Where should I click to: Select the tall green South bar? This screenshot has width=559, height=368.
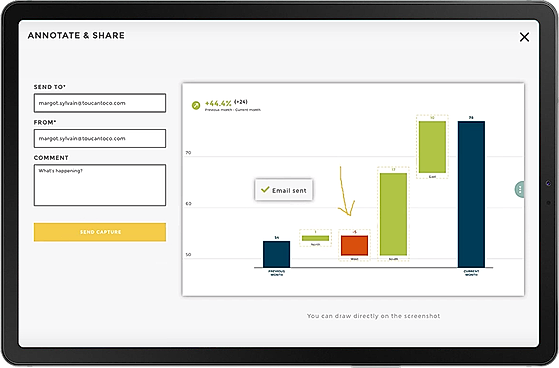[393, 214]
